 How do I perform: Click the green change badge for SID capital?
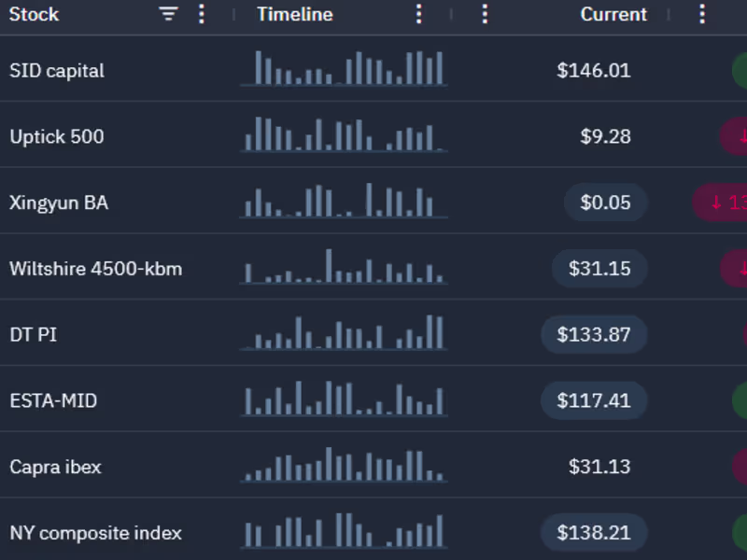[x=740, y=70]
